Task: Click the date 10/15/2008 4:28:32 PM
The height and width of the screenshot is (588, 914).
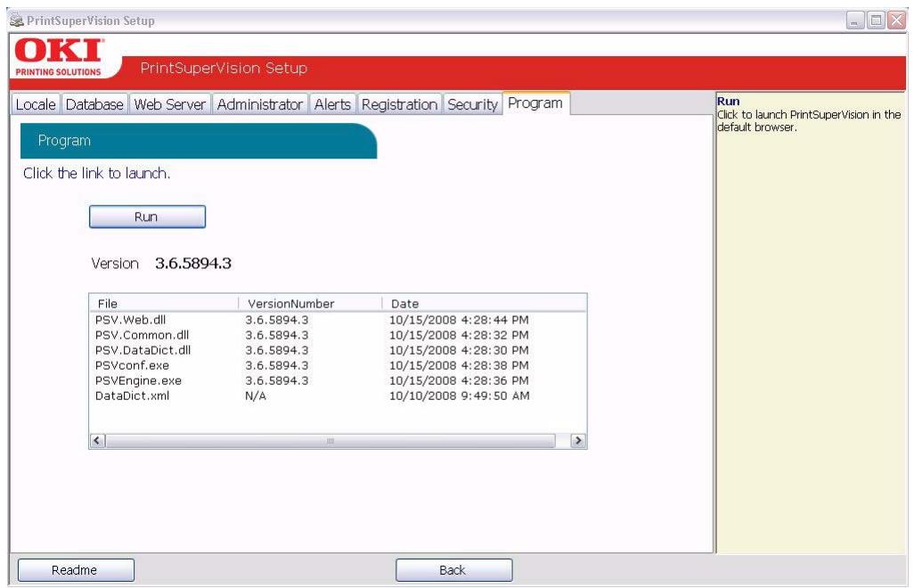Action: coord(459,334)
